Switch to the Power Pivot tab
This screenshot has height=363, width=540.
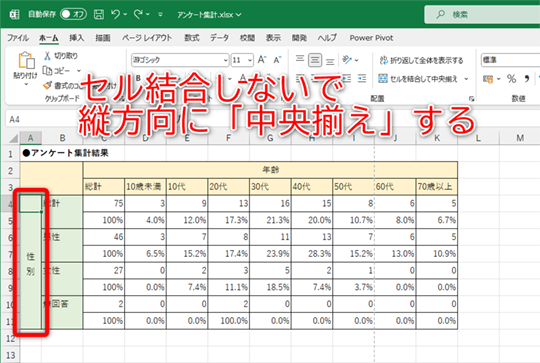(371, 38)
